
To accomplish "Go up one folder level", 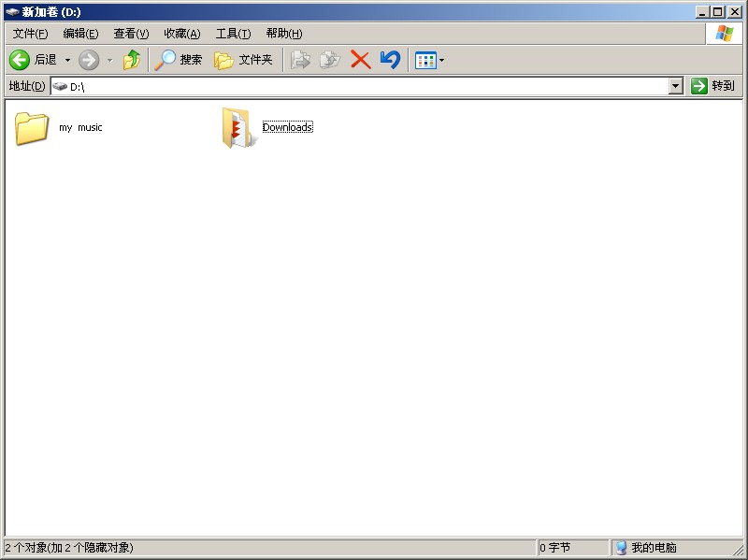I will (x=132, y=60).
